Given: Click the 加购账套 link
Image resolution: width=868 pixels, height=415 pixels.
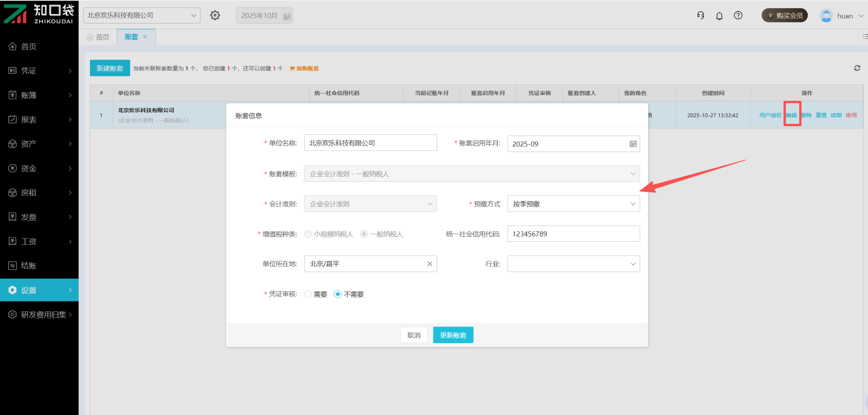Looking at the screenshot, I should (304, 69).
